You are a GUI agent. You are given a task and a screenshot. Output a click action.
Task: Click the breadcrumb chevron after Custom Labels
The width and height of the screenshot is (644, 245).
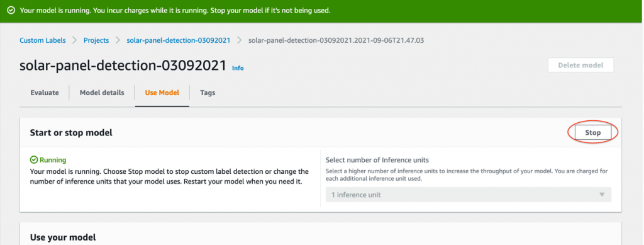click(75, 40)
